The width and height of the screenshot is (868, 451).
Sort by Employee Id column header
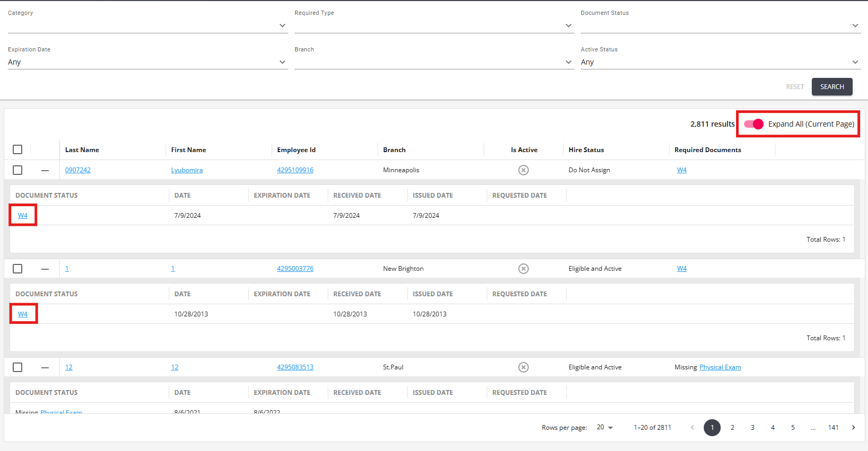(x=296, y=150)
